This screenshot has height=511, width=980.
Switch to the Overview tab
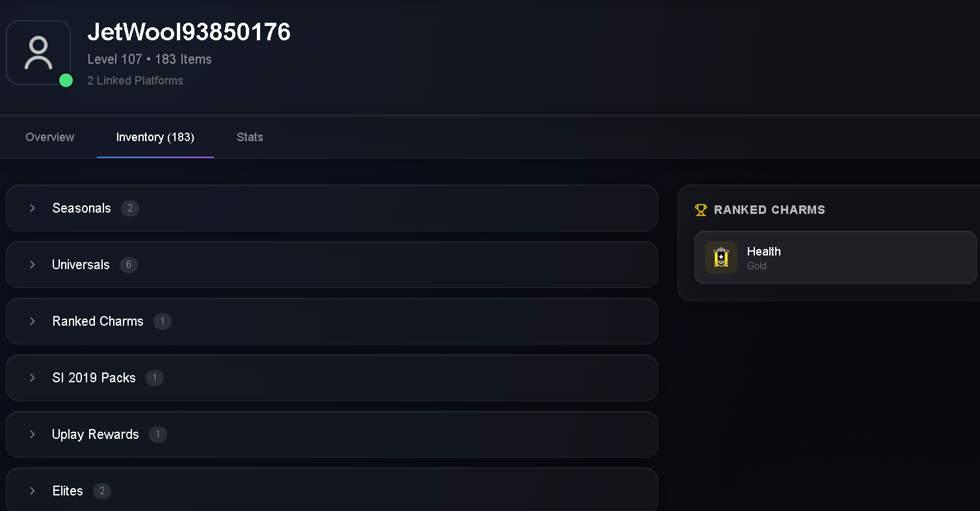tap(50, 137)
